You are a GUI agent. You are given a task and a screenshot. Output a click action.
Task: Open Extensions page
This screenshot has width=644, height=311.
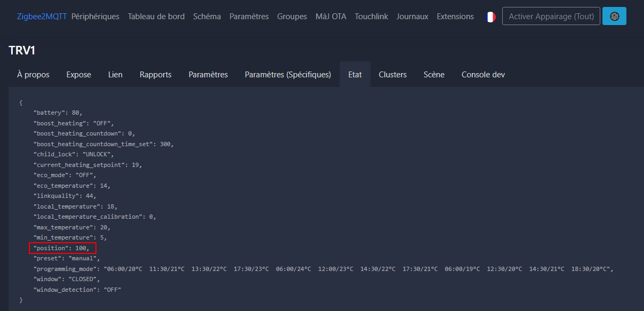pos(455,17)
